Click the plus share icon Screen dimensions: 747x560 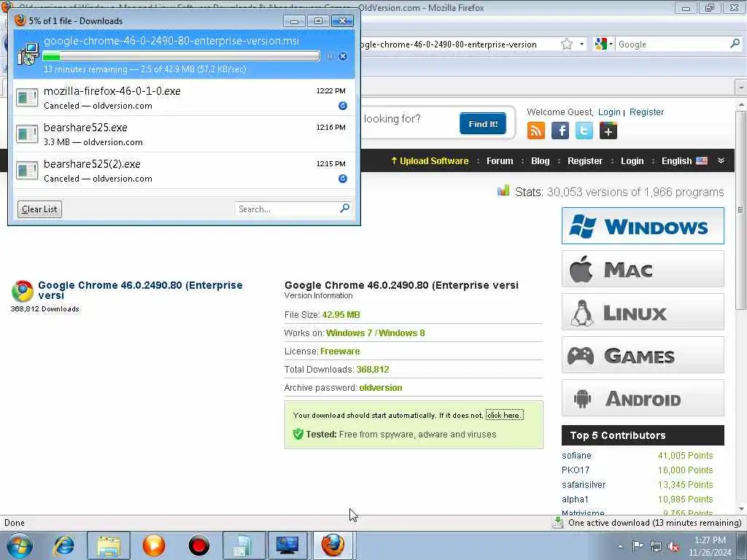(608, 130)
